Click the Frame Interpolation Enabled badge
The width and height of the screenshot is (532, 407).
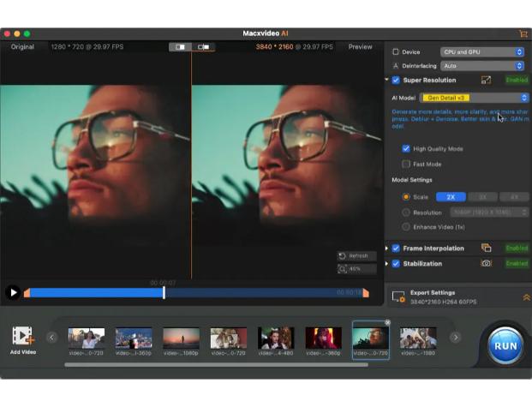[517, 248]
